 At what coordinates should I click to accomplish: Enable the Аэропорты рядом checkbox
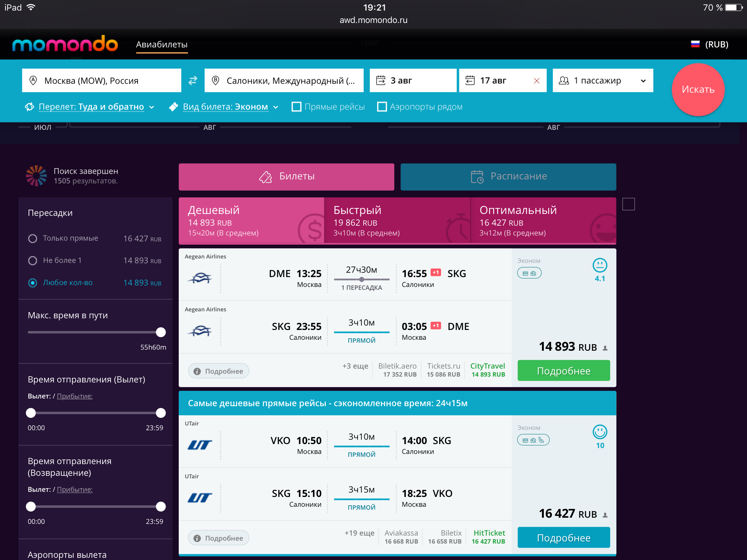[x=382, y=107]
